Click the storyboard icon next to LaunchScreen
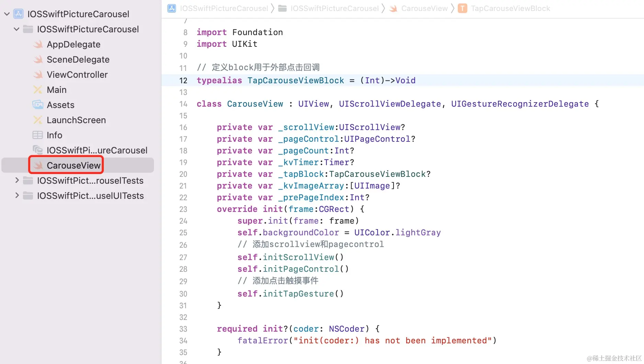The width and height of the screenshot is (644, 364). pyautogui.click(x=38, y=120)
